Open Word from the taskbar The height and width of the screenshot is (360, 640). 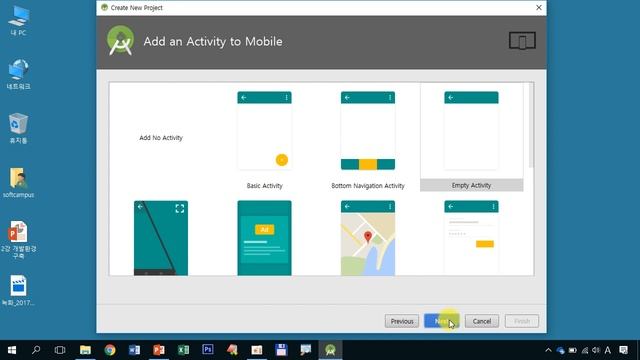pos(134,350)
